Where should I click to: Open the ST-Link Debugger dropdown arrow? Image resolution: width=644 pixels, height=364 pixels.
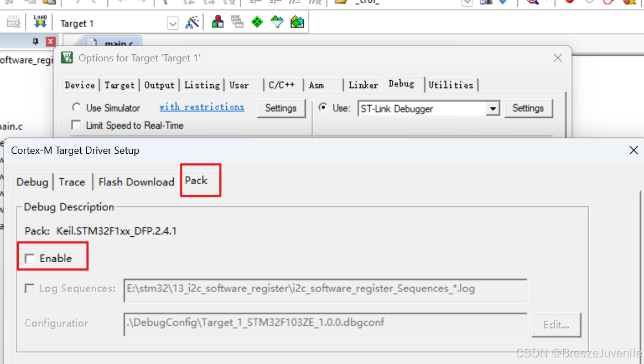[x=493, y=109]
